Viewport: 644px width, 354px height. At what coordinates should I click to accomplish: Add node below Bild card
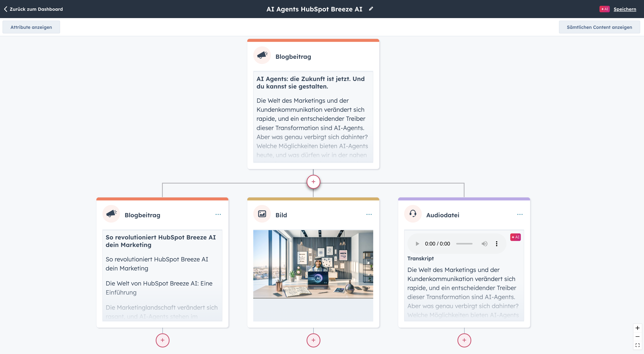click(313, 340)
